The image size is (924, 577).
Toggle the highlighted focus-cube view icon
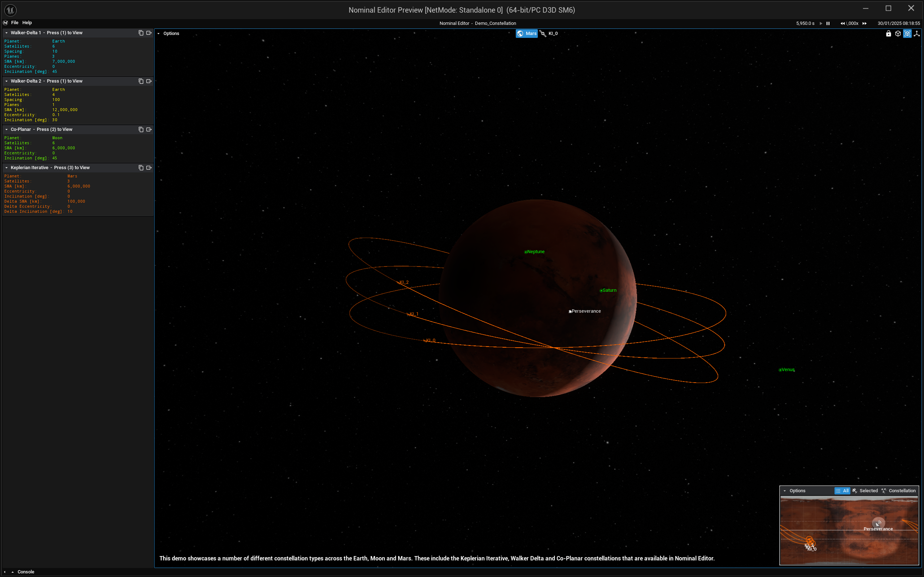coord(907,34)
